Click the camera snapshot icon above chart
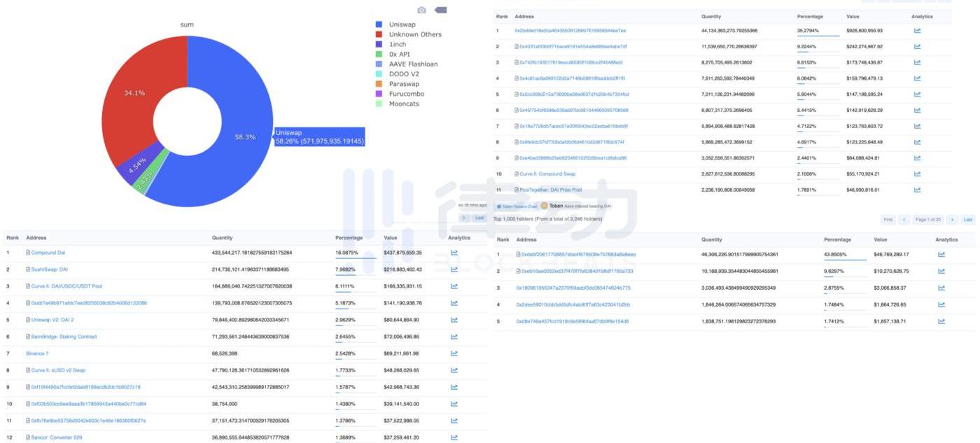 point(421,10)
